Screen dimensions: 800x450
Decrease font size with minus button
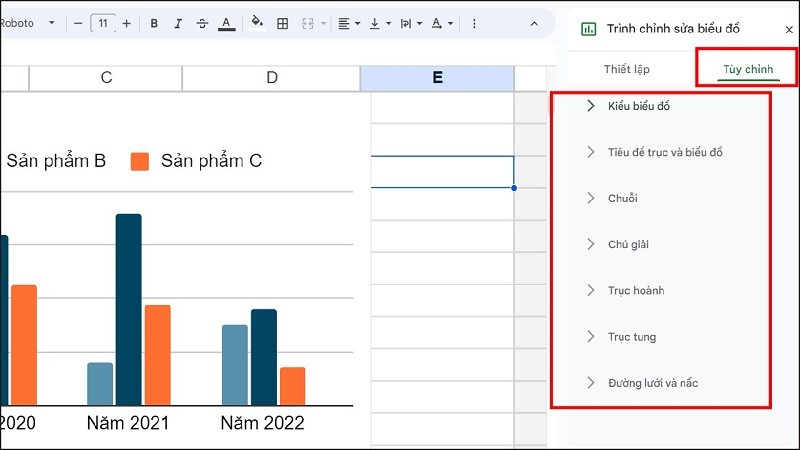(x=78, y=23)
